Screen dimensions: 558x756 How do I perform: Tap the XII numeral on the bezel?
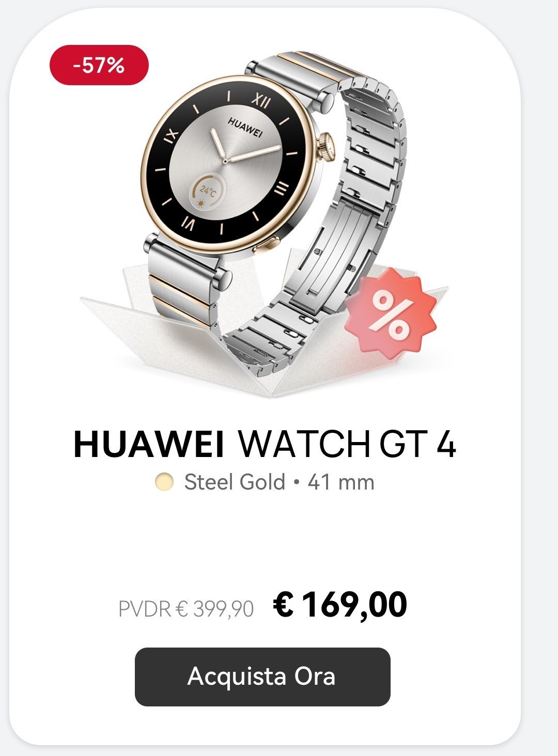[261, 100]
